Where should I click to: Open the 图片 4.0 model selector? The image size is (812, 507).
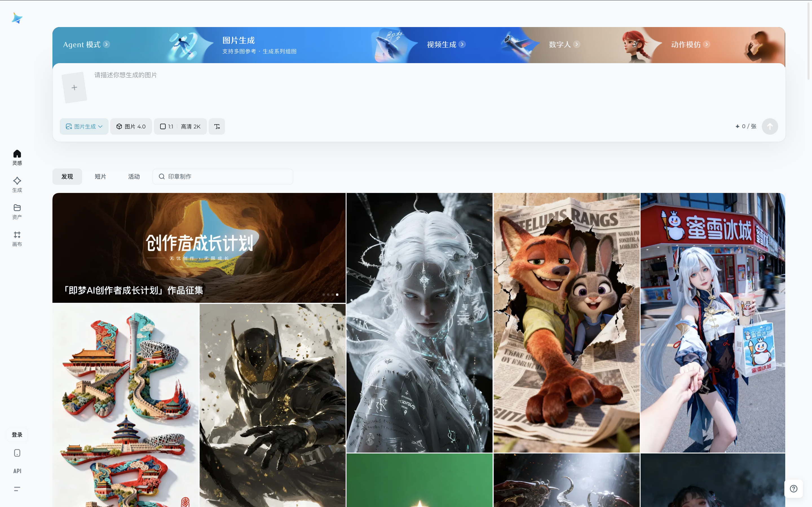(131, 126)
